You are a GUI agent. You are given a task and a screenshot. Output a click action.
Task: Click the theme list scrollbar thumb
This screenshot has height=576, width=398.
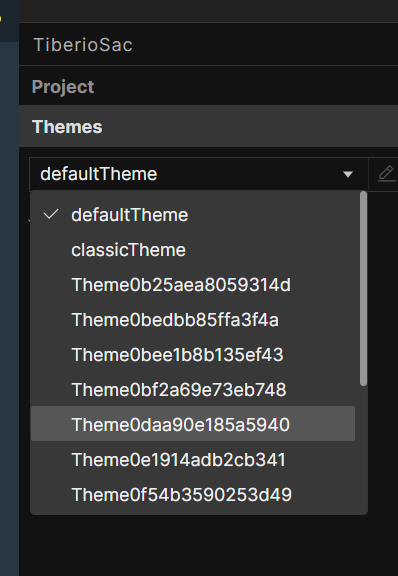click(363, 289)
